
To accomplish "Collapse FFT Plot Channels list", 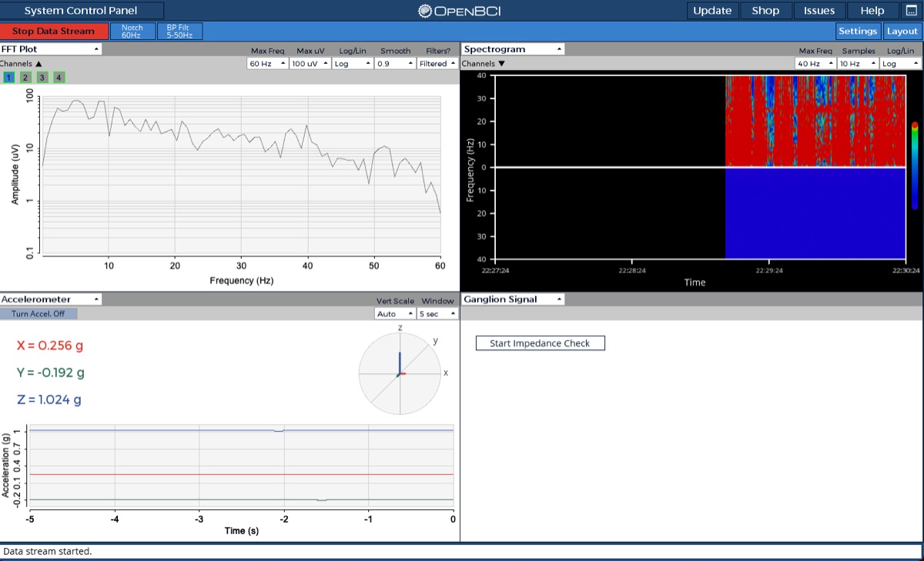I will (21, 64).
